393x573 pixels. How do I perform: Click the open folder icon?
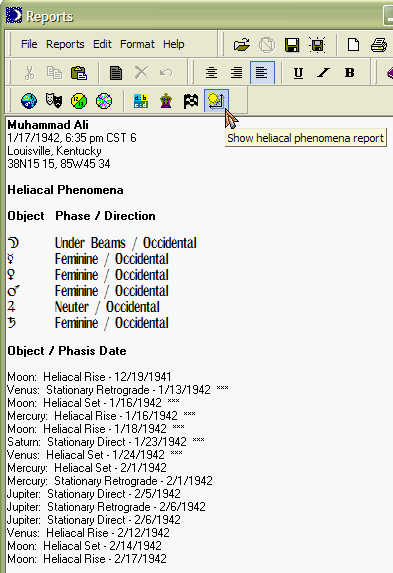coord(242,45)
